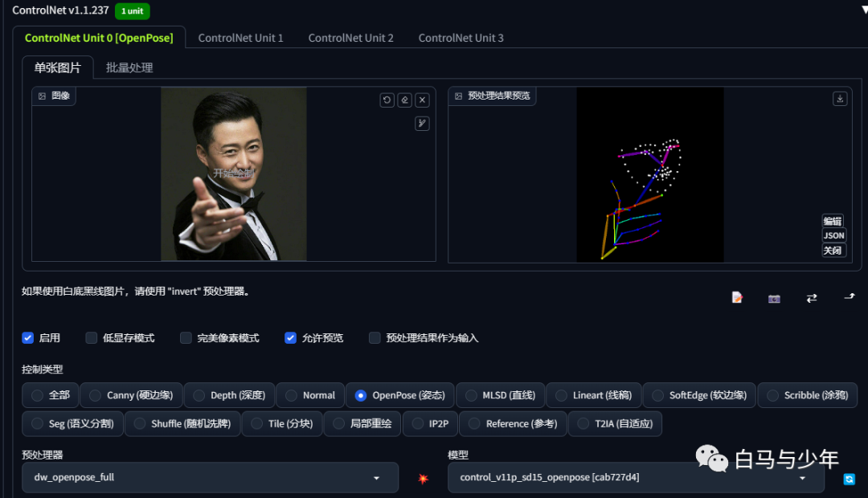The image size is (868, 498).
Task: Click the JSON button on preview
Action: click(833, 235)
